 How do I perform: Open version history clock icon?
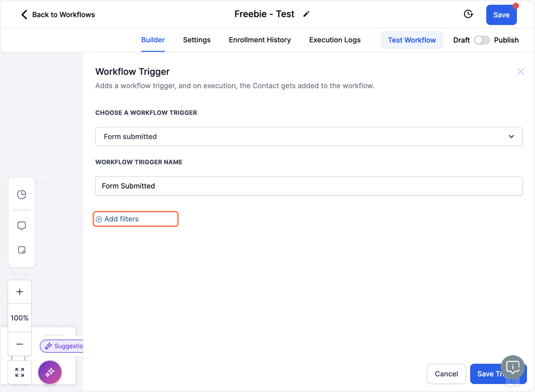coord(468,14)
